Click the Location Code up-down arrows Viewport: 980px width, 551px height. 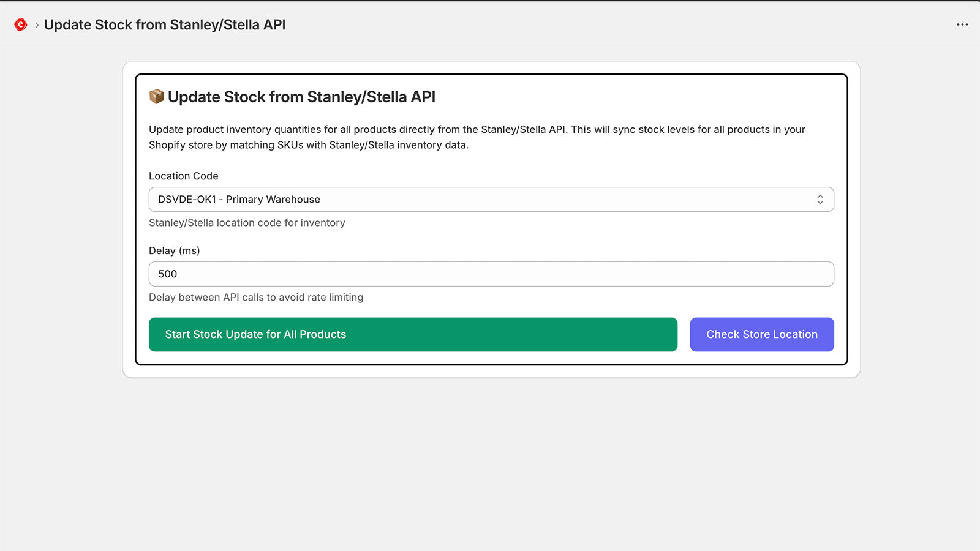point(820,200)
